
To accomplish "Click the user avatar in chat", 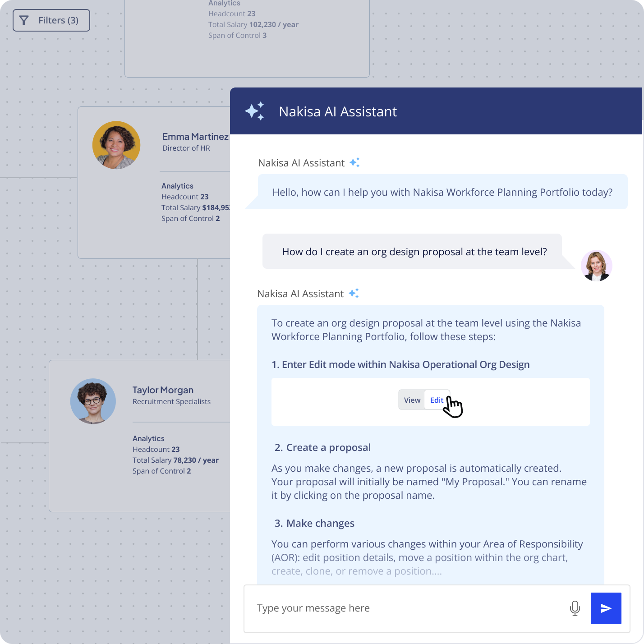I will [596, 266].
